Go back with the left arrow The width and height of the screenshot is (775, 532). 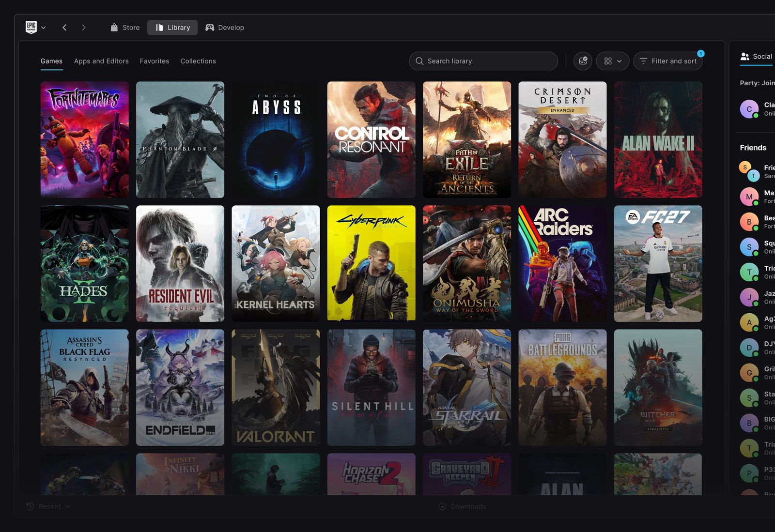click(x=64, y=28)
